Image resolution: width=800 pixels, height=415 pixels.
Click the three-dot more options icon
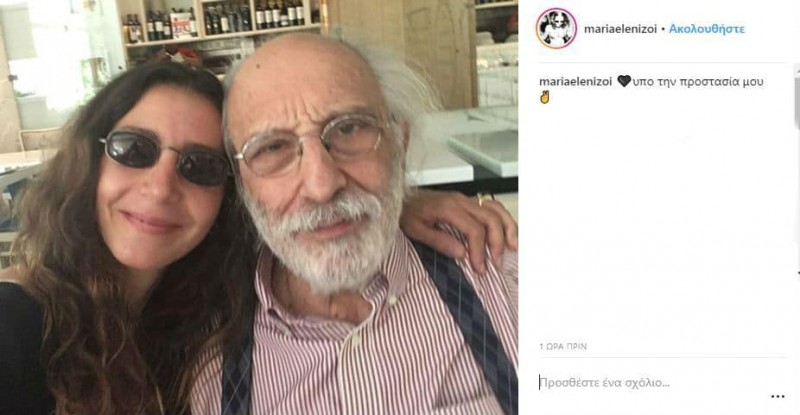click(777, 396)
